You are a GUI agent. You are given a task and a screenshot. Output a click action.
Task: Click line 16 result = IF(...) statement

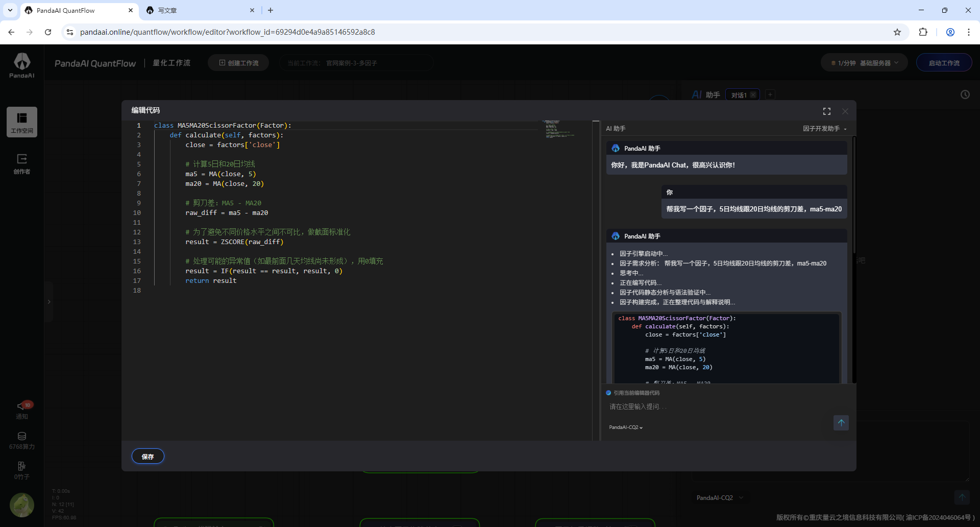264,271
